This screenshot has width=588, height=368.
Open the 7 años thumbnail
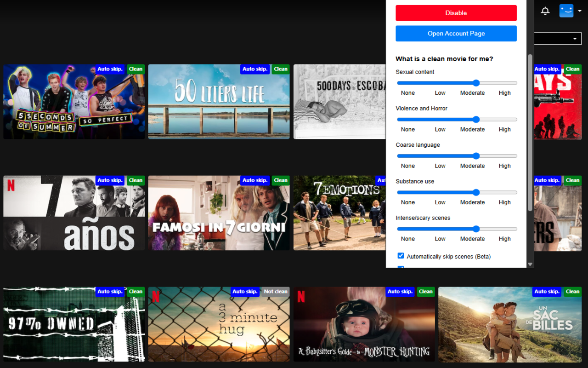tap(74, 213)
